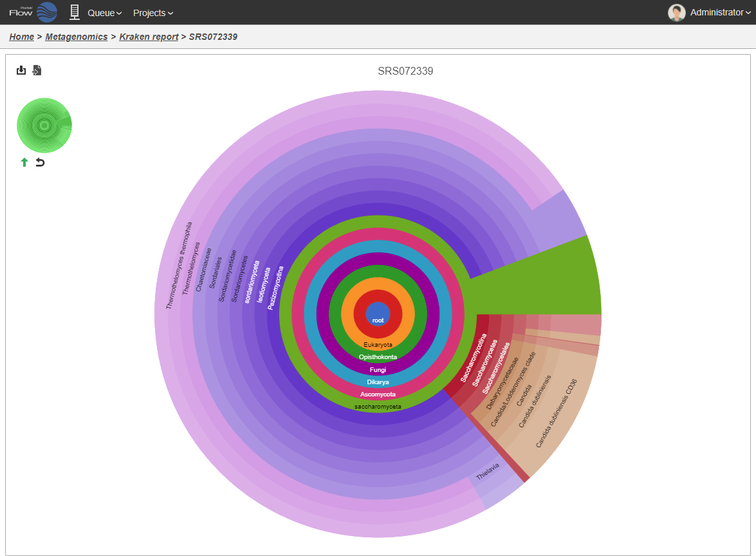Click the leotiomyceta segment label
The width and height of the screenshot is (756, 556).
click(x=264, y=284)
